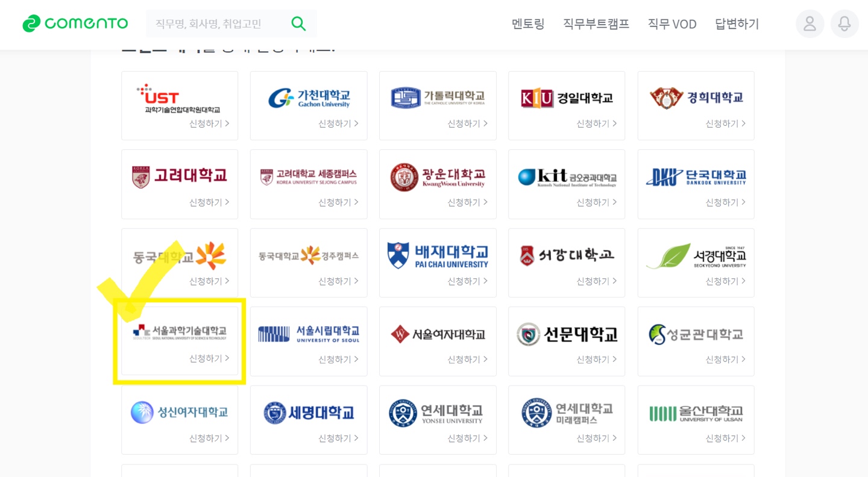Click the 울산대학교 logo
Screen dimensions: 868x477
coord(696,413)
